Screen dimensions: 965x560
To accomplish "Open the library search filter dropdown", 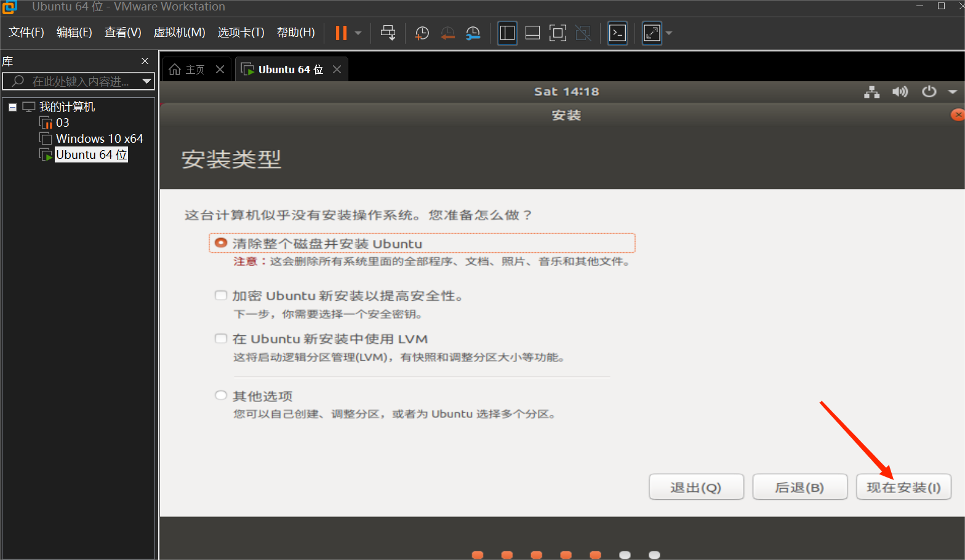I will coord(146,81).
